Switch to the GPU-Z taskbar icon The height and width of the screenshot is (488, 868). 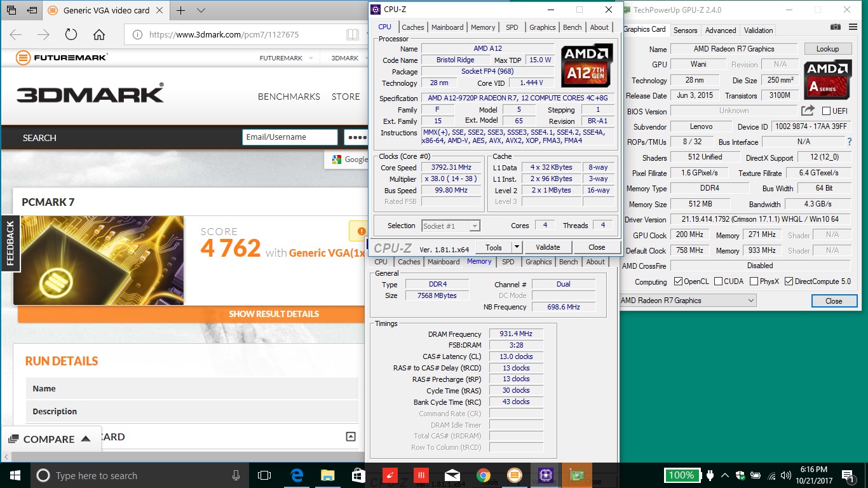(577, 475)
